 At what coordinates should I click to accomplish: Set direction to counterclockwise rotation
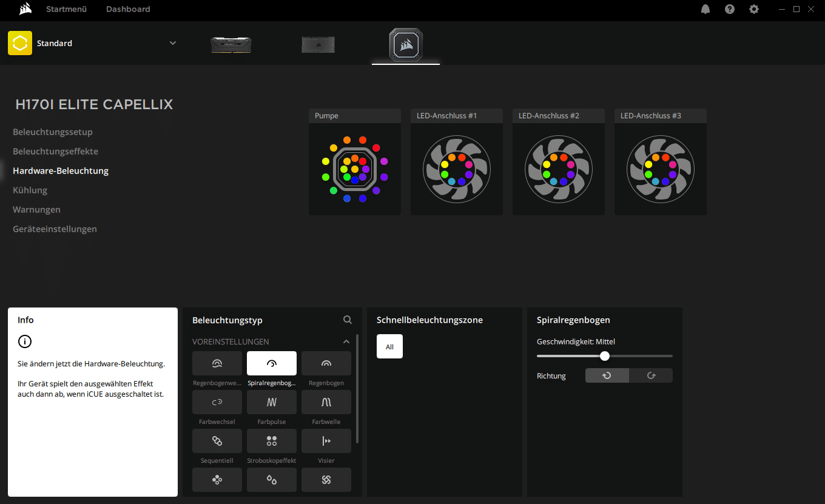607,375
